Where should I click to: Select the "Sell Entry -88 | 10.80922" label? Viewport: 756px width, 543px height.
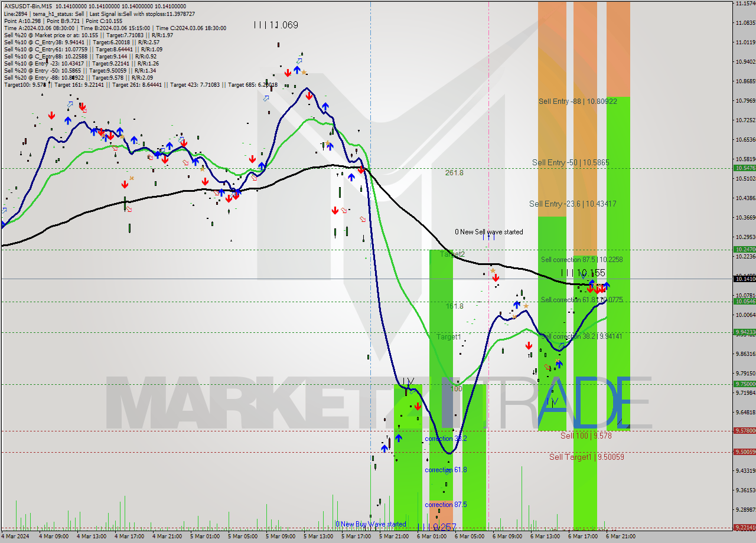tap(578, 101)
